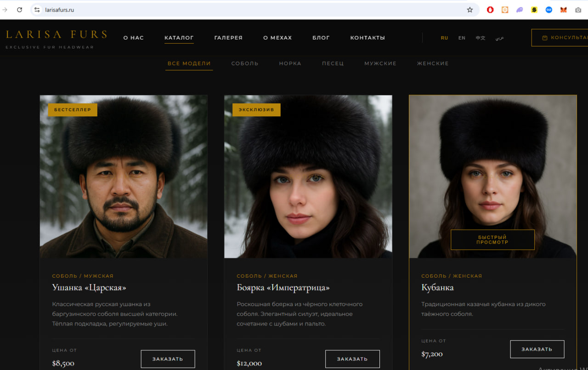Screen dimensions: 588x370
Task: Open the Галерея menu item
Action: [x=228, y=38]
